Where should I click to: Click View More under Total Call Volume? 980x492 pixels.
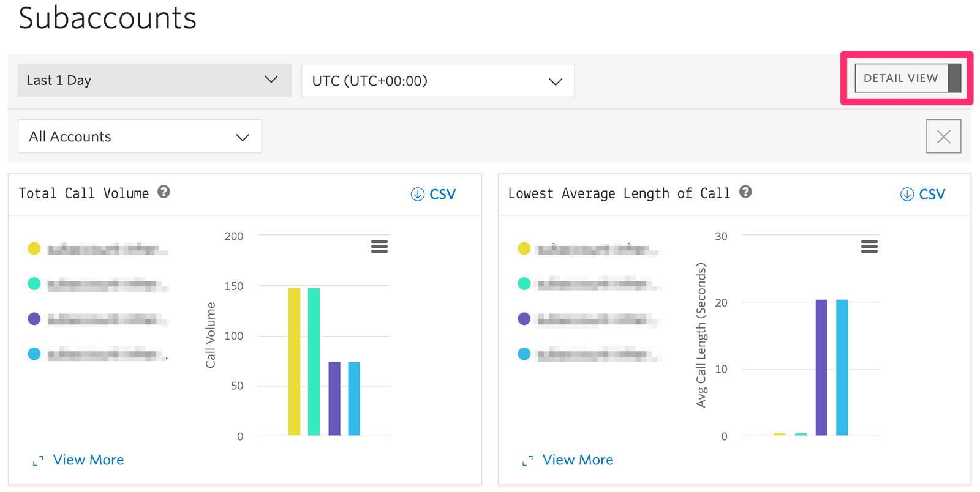point(88,460)
